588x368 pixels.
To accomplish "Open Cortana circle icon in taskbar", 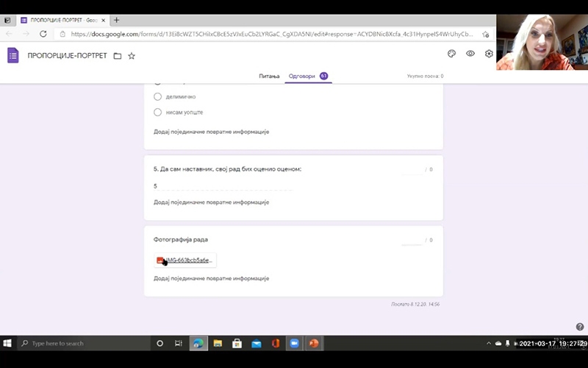I will coord(159,343).
